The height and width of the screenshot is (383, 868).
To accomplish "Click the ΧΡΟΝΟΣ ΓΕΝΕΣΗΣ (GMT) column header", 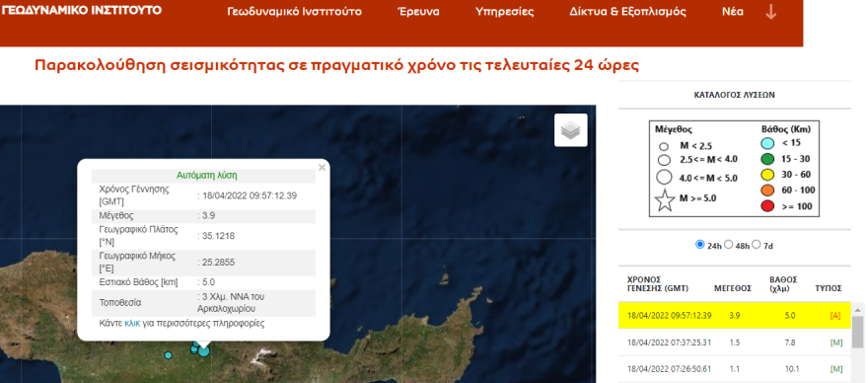I will click(x=658, y=283).
